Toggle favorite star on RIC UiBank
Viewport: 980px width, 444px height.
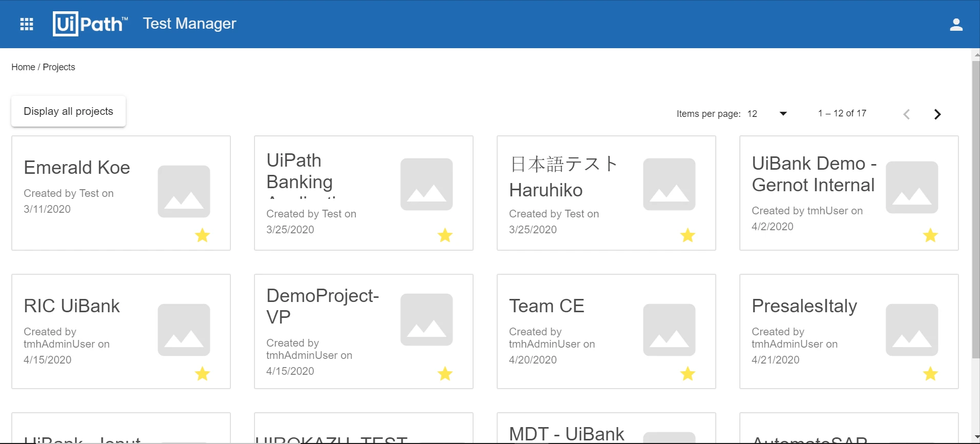pos(203,374)
